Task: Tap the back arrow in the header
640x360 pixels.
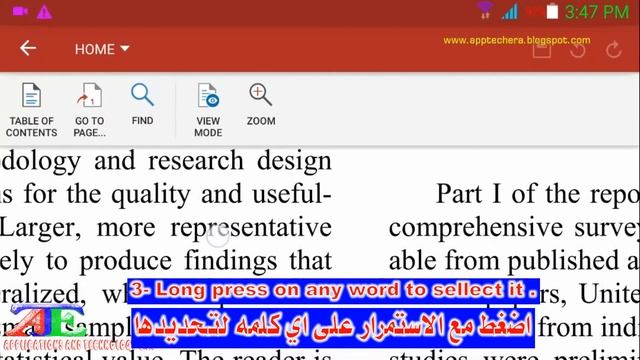Action: tap(28, 48)
